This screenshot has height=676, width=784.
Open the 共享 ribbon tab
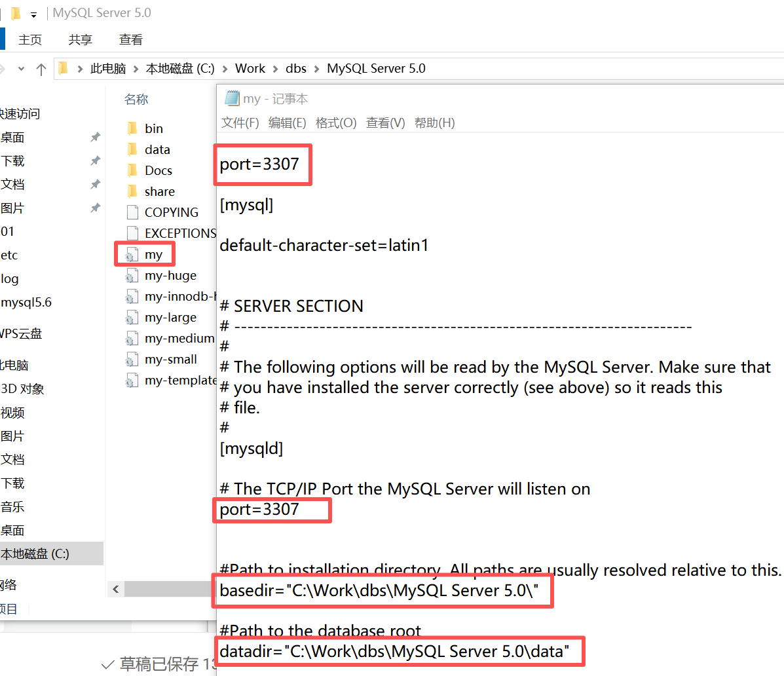pyautogui.click(x=81, y=39)
